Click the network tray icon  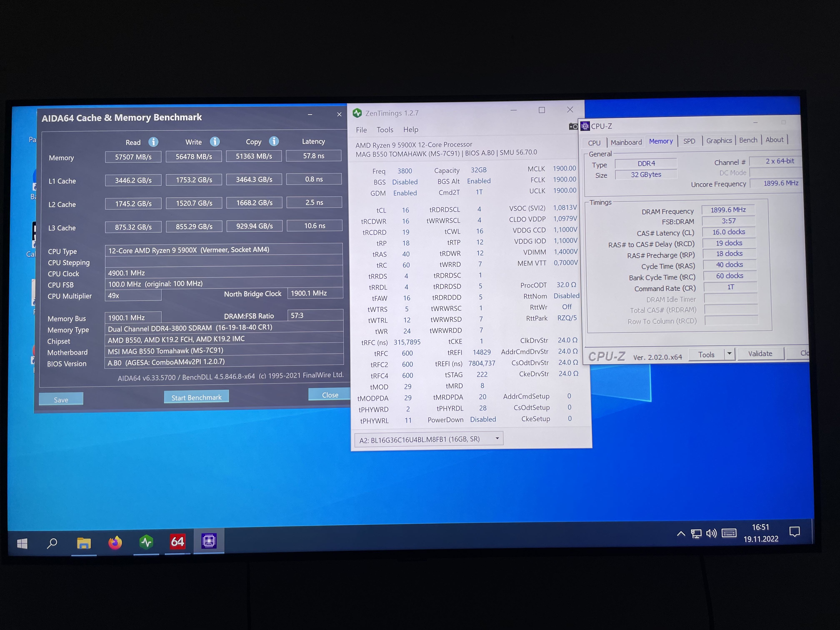coord(696,534)
